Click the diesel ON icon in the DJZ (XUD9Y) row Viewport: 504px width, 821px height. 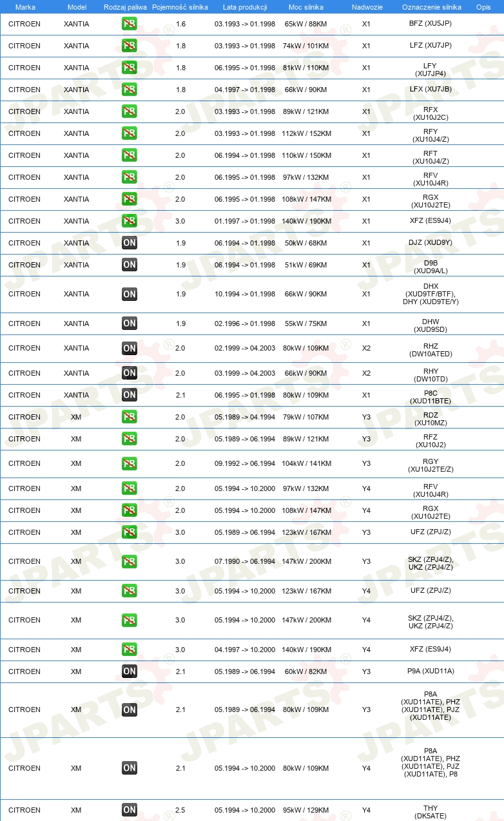[130, 243]
